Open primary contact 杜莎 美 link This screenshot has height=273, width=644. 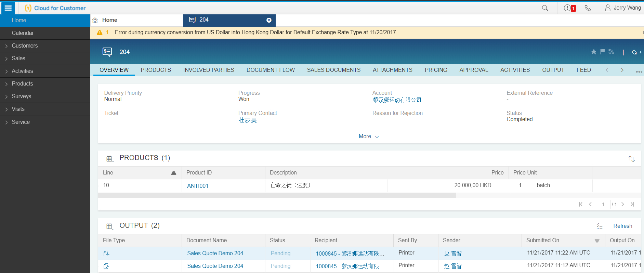pyautogui.click(x=248, y=120)
